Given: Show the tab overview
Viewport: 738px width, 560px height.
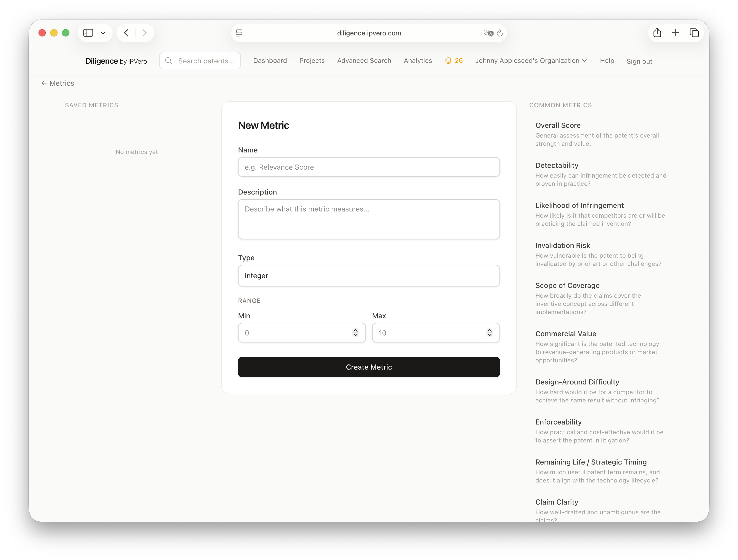Looking at the screenshot, I should pos(694,33).
